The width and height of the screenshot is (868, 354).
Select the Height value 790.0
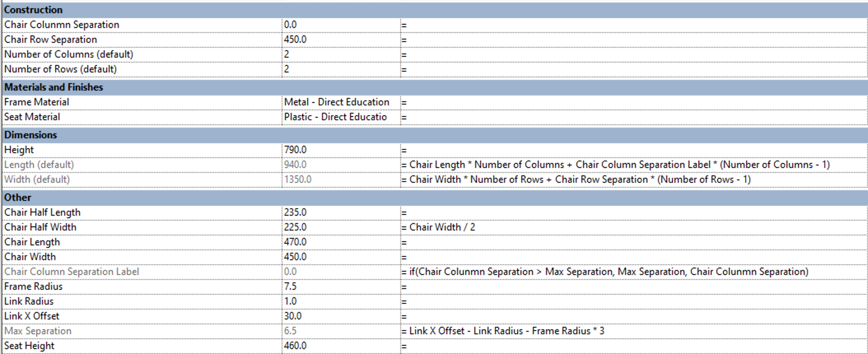341,150
